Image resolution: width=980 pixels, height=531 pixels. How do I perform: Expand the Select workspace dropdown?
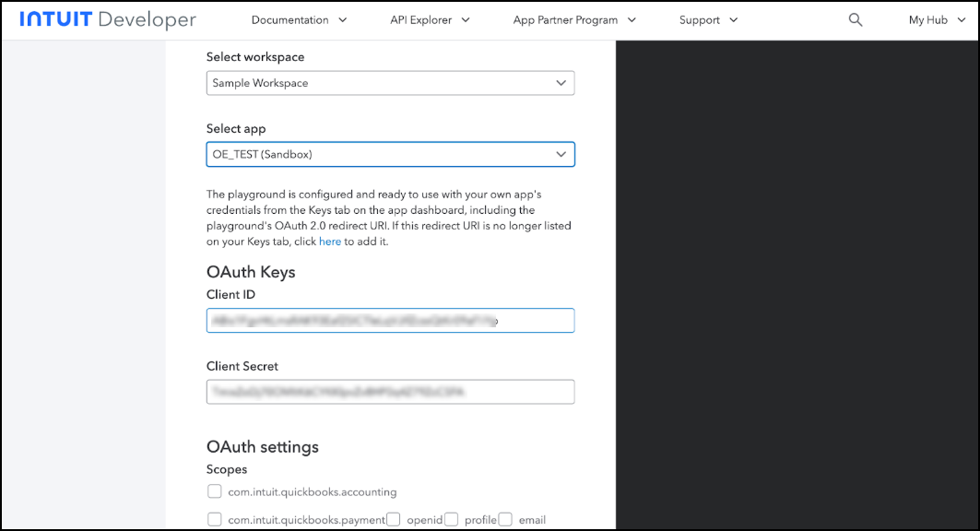tap(390, 83)
